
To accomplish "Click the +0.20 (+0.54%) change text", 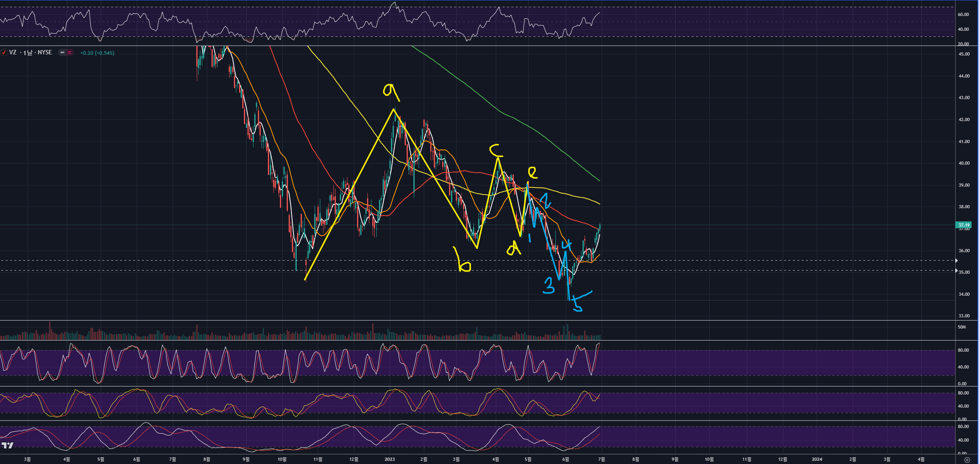I will click(x=97, y=53).
